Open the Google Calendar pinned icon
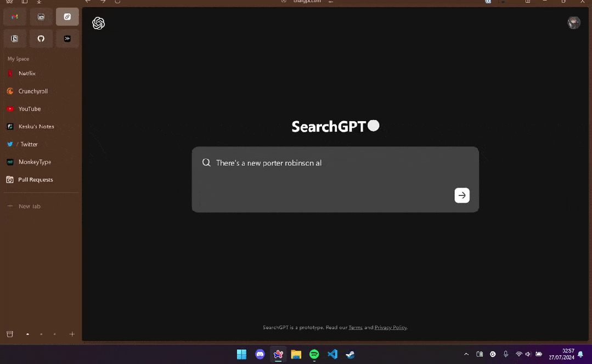The width and height of the screenshot is (592, 364). coord(41,16)
